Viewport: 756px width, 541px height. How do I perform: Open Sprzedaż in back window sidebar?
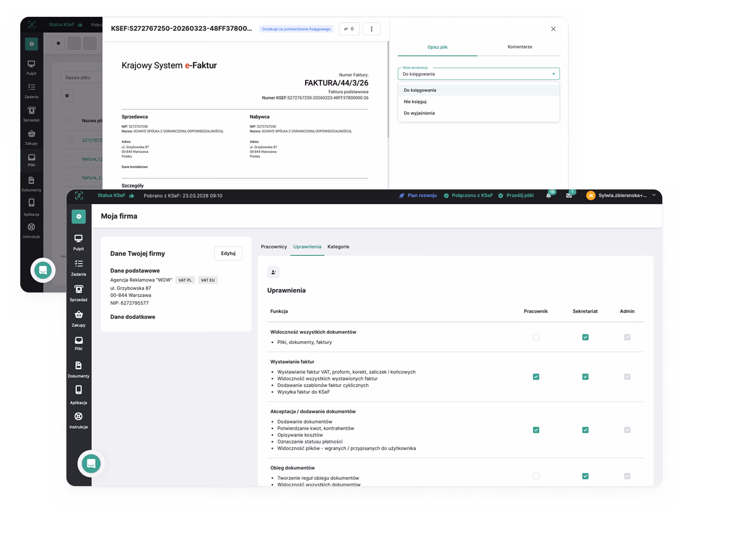tap(31, 114)
